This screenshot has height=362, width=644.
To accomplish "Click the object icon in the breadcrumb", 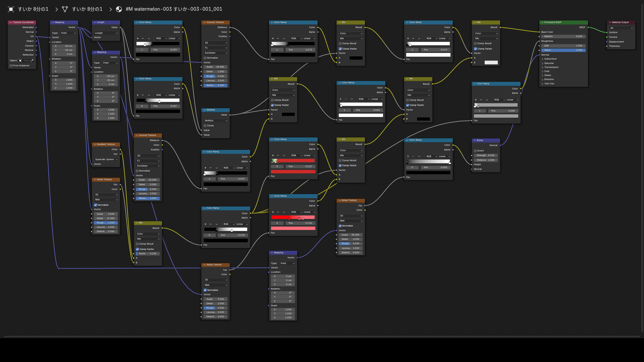I will (11, 9).
